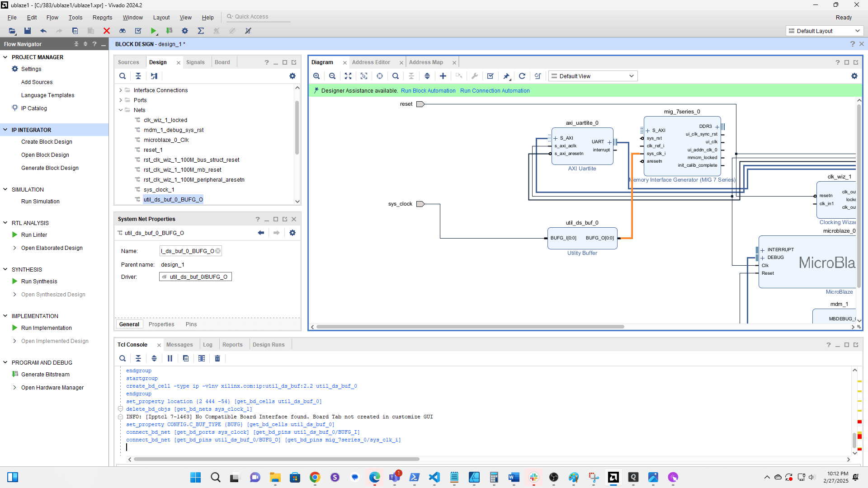The height and width of the screenshot is (488, 868).
Task: Clear the Tcl Console with the trash icon
Action: tap(217, 358)
